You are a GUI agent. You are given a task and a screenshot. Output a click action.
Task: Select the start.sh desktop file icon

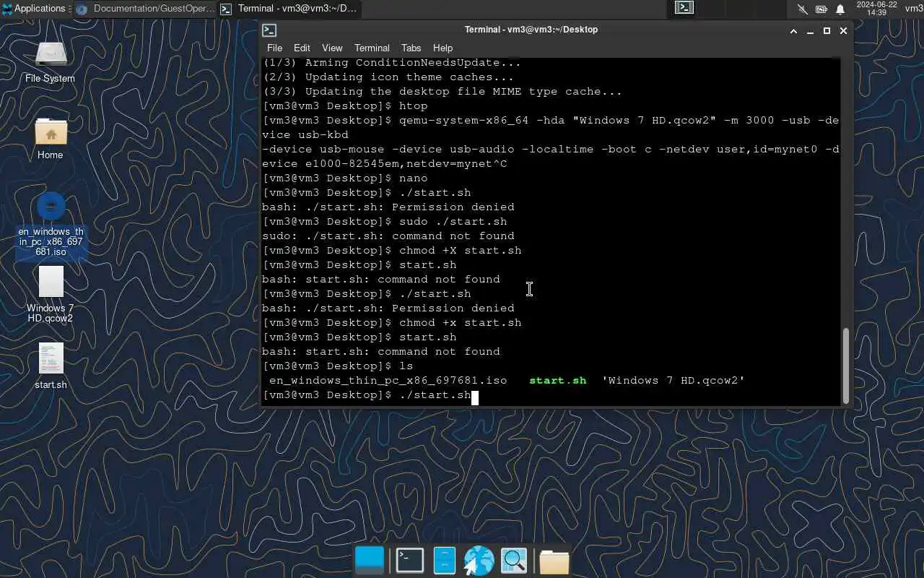tap(51, 366)
